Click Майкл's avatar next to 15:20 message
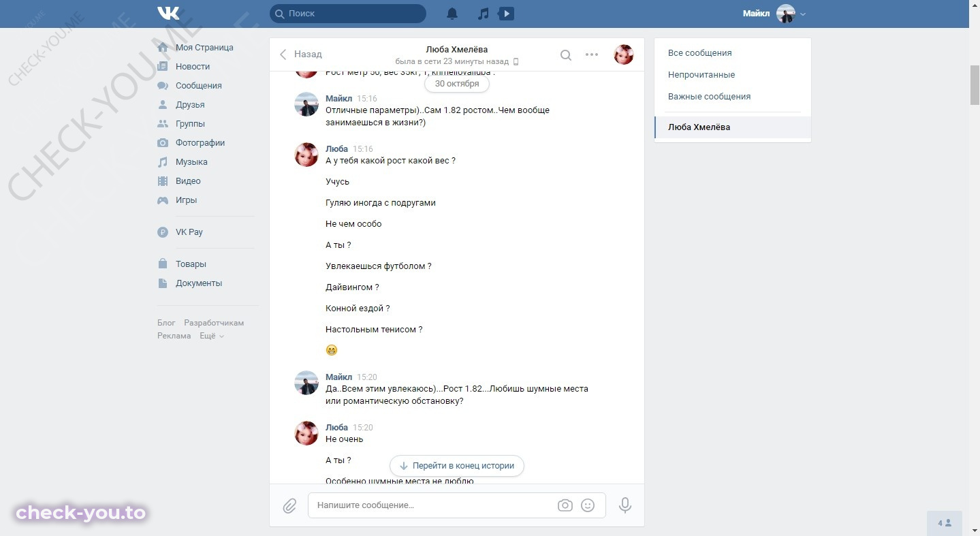The image size is (980, 536). point(306,383)
